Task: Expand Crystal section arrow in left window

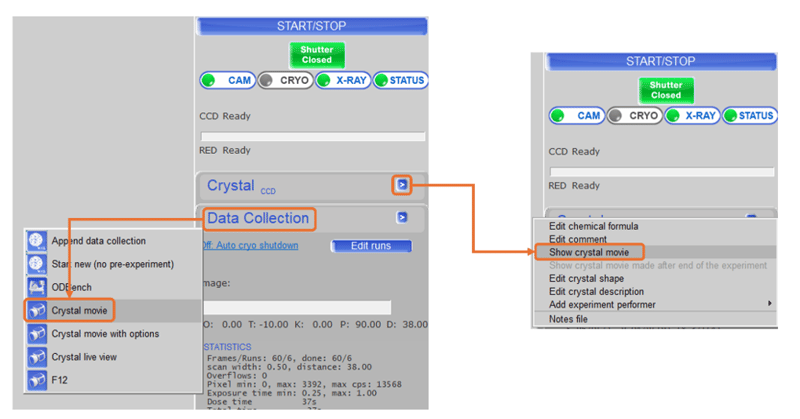Action: tap(402, 185)
